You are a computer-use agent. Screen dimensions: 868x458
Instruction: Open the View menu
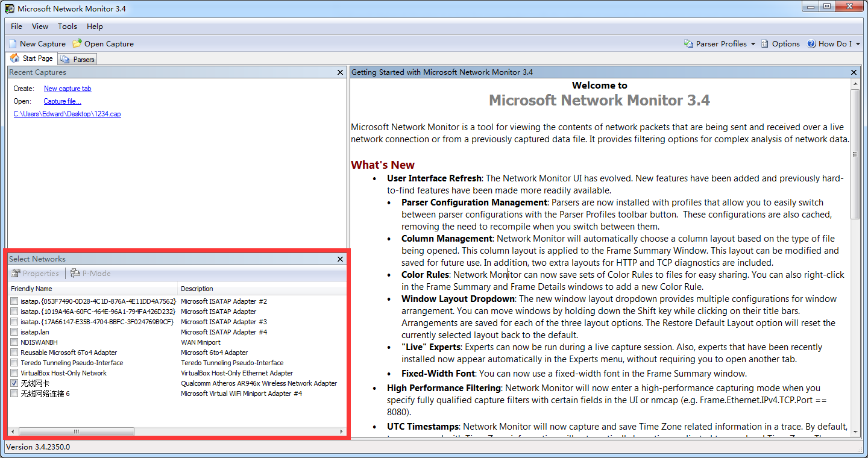point(40,26)
